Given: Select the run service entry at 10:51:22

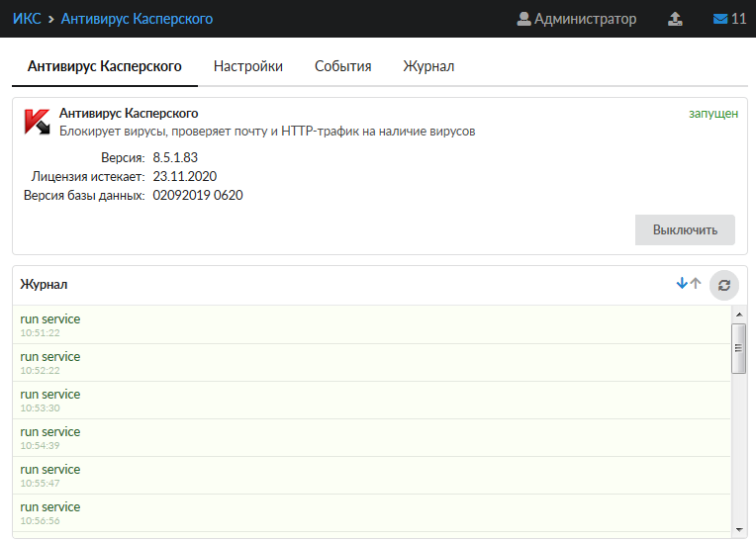Looking at the screenshot, I should tap(50, 324).
